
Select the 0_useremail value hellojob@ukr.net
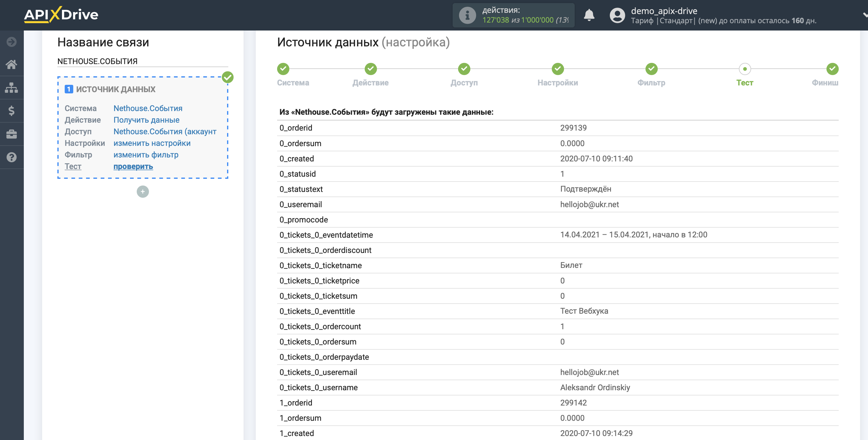[x=589, y=204]
